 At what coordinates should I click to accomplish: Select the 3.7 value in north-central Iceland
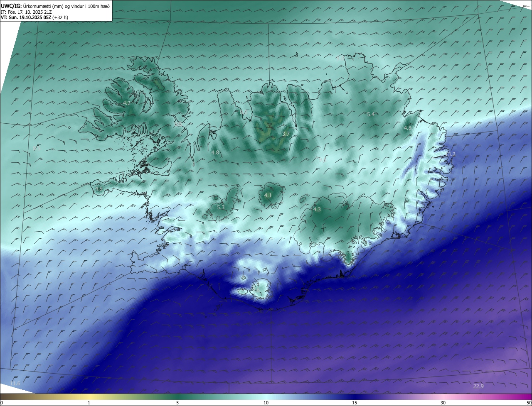click(x=286, y=134)
